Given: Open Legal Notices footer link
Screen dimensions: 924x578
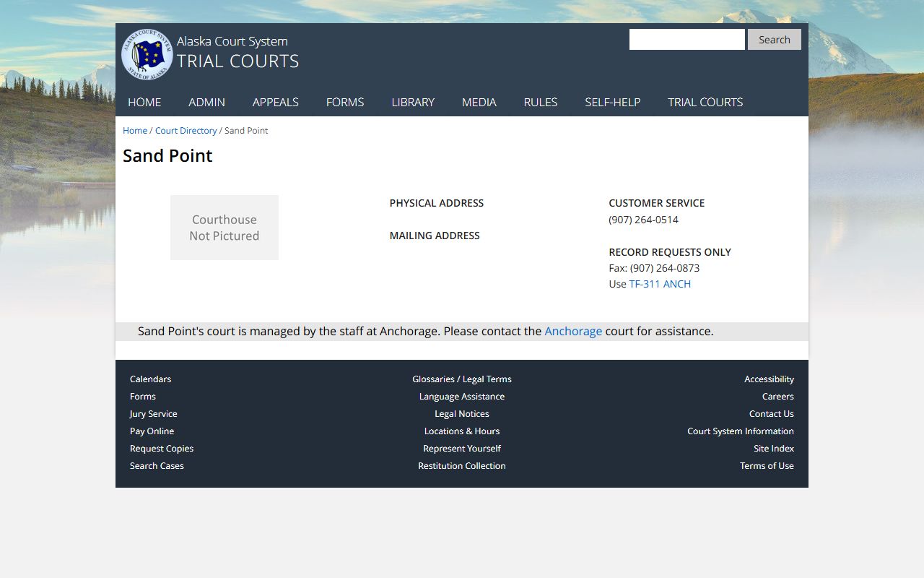Looking at the screenshot, I should (462, 414).
